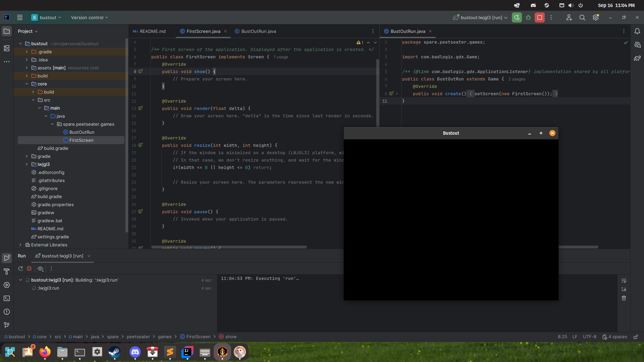Viewport: 644px width, 362px height.
Task: Toggle the eye view option in Run toolbar
Action: (x=40, y=268)
